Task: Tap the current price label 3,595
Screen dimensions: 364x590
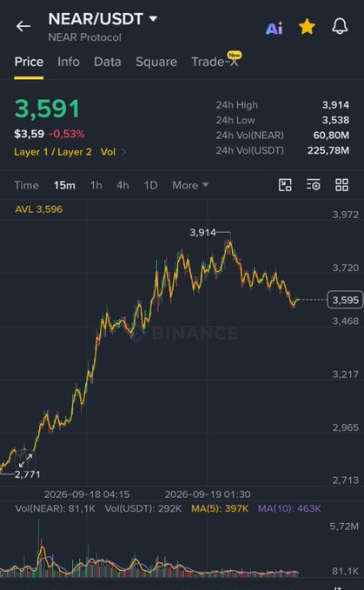Action: tap(345, 300)
